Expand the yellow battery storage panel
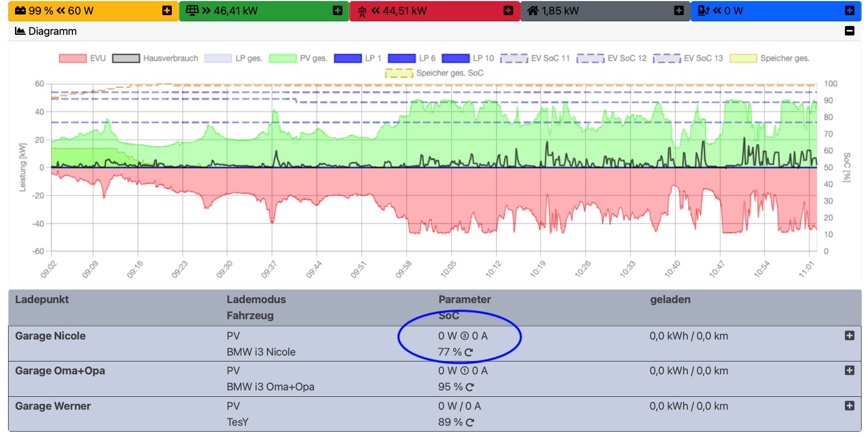The image size is (868, 437). tap(167, 11)
